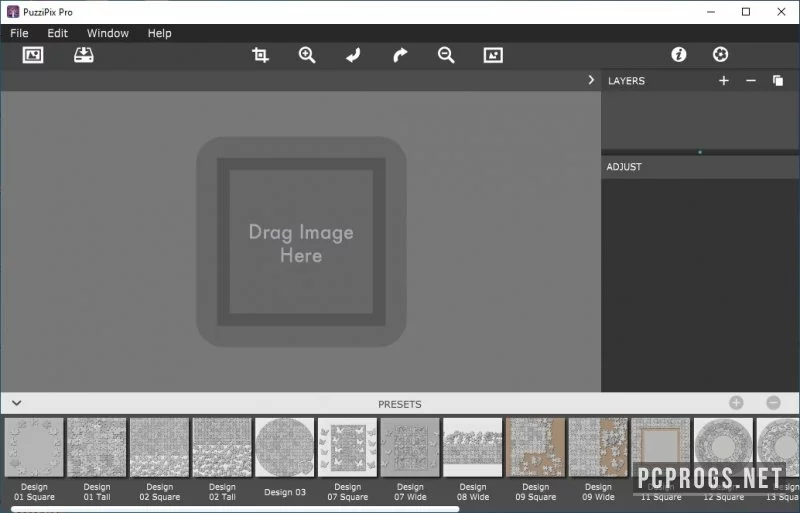The width and height of the screenshot is (800, 513).
Task: Minimize the PuzziPix Pro window
Action: click(x=711, y=12)
